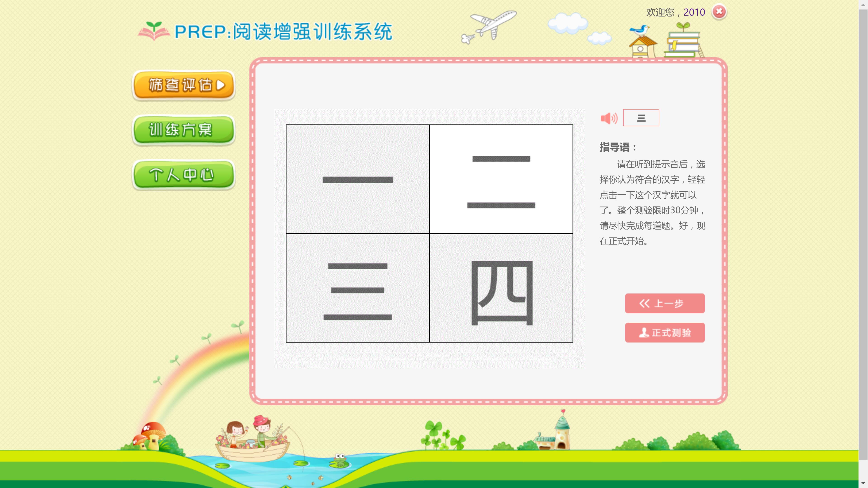Choose the 三 character tile

click(358, 288)
